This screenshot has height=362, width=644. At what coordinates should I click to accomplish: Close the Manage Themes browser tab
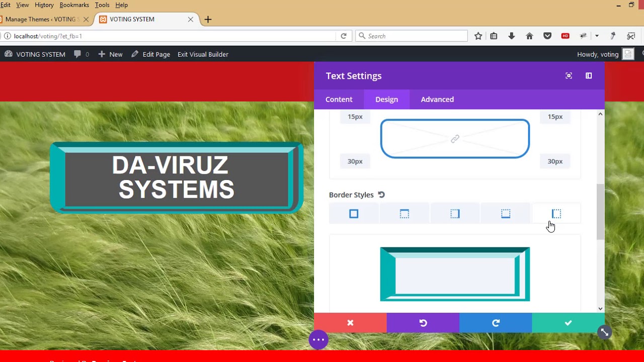point(86,19)
